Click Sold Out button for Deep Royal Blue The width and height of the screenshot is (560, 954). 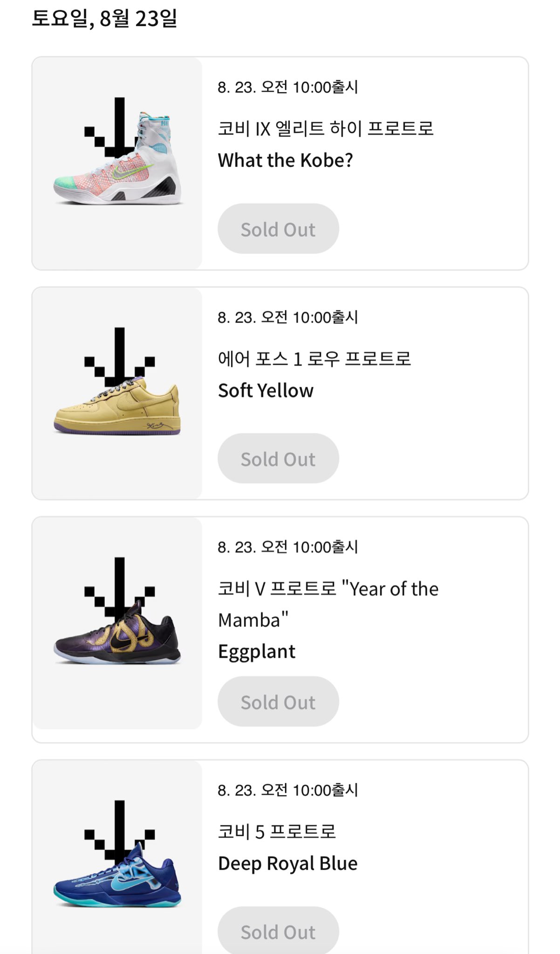(278, 931)
